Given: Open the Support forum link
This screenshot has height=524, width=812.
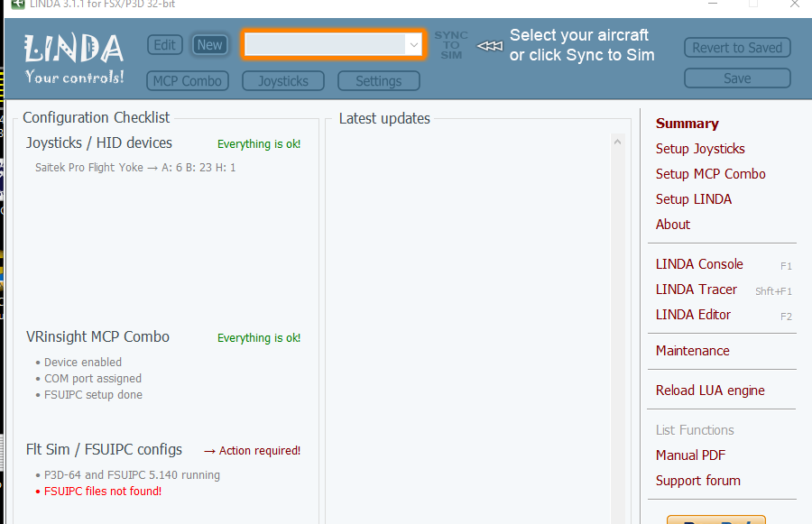Looking at the screenshot, I should (x=697, y=481).
